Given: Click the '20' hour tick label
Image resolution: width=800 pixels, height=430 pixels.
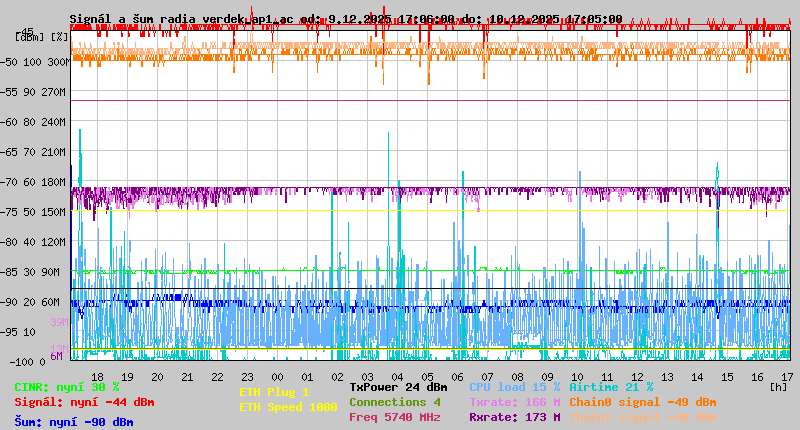Looking at the screenshot, I should tap(157, 377).
